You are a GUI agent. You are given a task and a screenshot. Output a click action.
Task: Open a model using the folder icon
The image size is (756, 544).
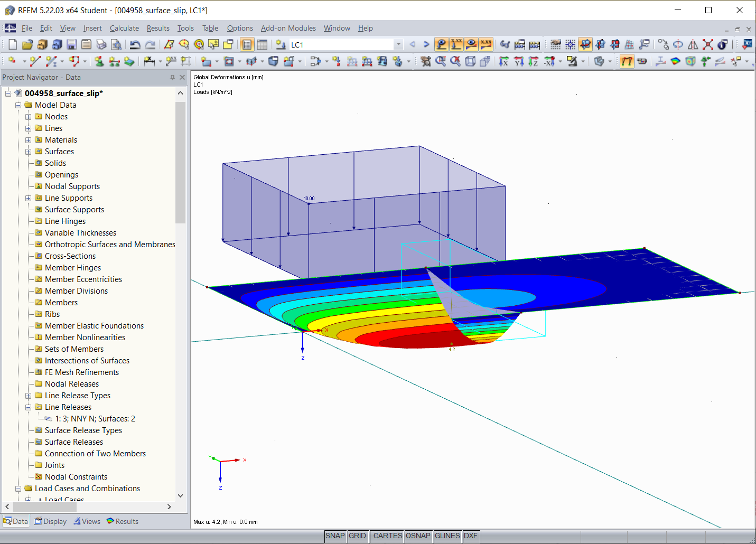(27, 44)
